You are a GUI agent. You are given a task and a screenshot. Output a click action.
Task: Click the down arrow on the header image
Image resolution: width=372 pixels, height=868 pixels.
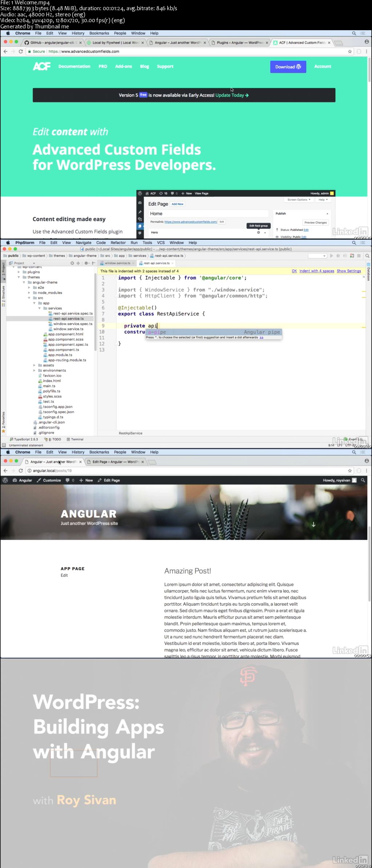[314, 524]
